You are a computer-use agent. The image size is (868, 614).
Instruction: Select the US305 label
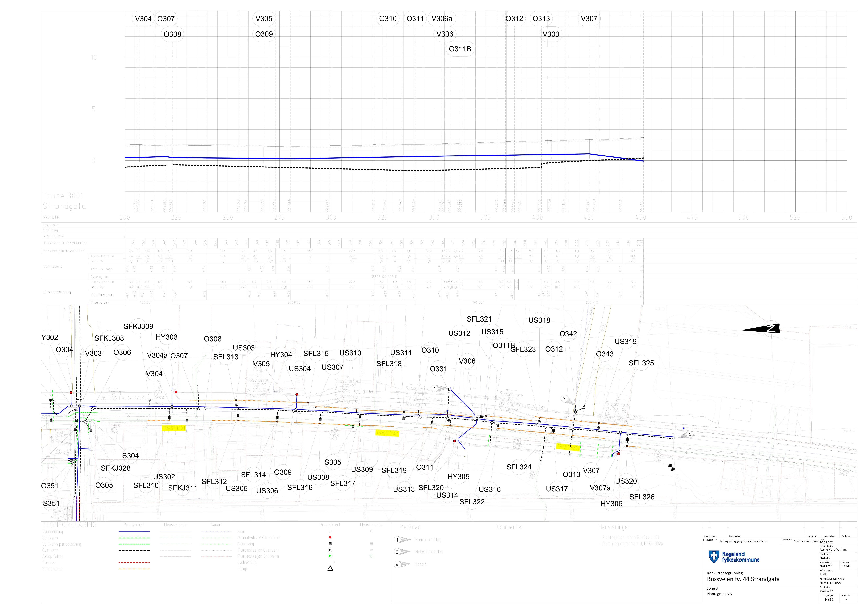click(237, 488)
